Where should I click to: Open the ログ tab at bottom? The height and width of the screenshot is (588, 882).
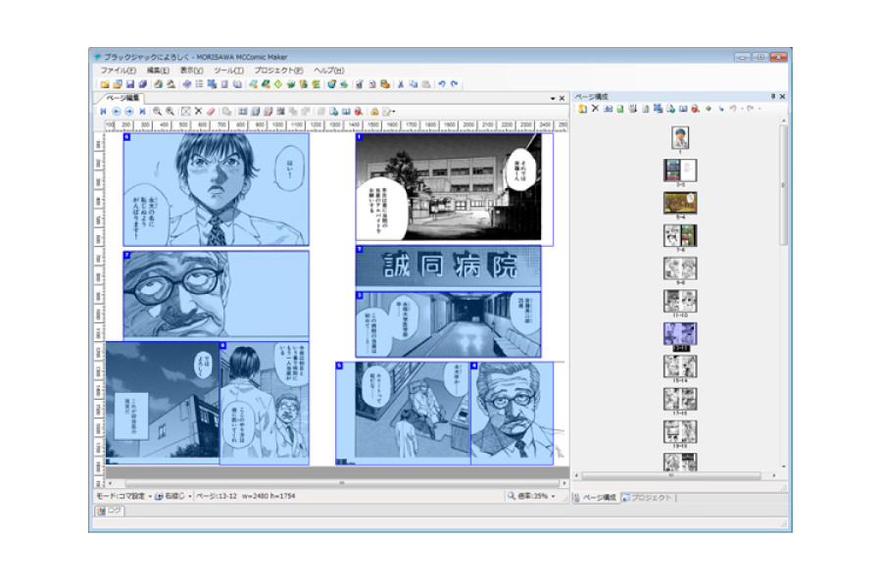(110, 511)
